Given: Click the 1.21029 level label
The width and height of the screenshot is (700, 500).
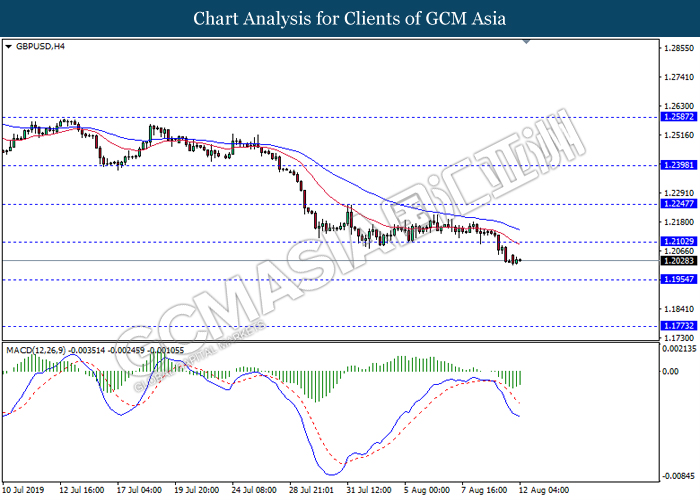Looking at the screenshot, I should [678, 242].
